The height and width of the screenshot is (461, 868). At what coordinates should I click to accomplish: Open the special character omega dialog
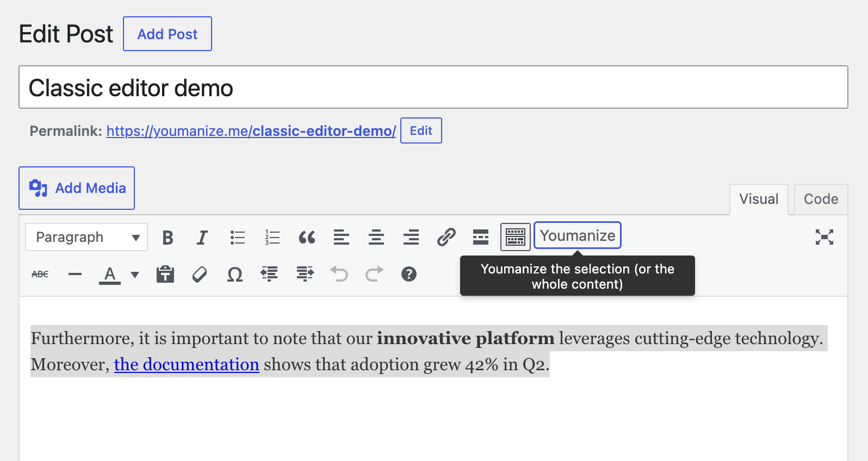235,274
